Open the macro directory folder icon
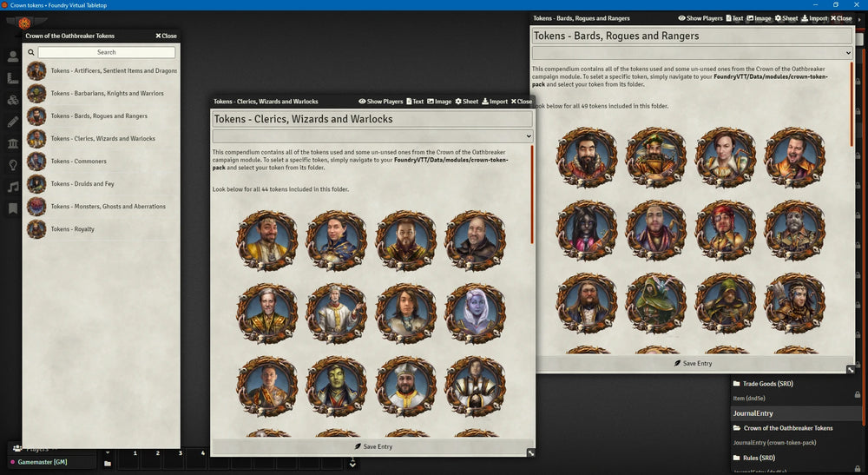Image resolution: width=868 pixels, height=475 pixels. click(x=108, y=464)
